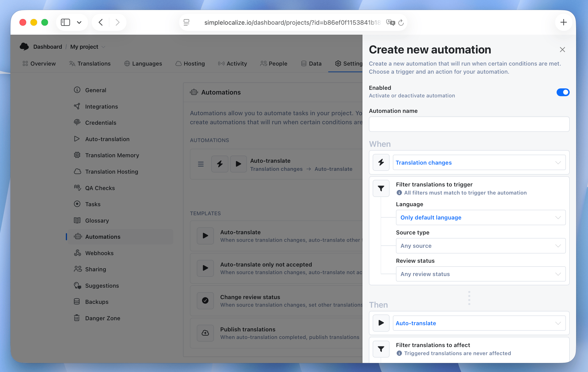The image size is (588, 372).
Task: Switch to the Languages tab
Action: 143,63
